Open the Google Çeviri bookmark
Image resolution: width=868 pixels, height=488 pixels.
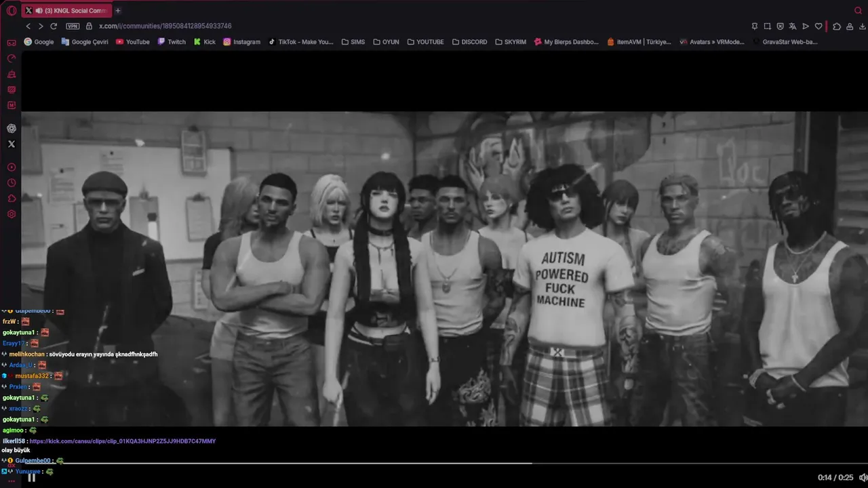pos(85,41)
